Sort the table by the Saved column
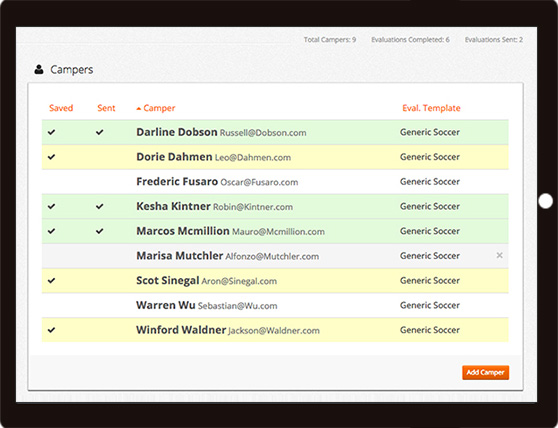 [61, 108]
